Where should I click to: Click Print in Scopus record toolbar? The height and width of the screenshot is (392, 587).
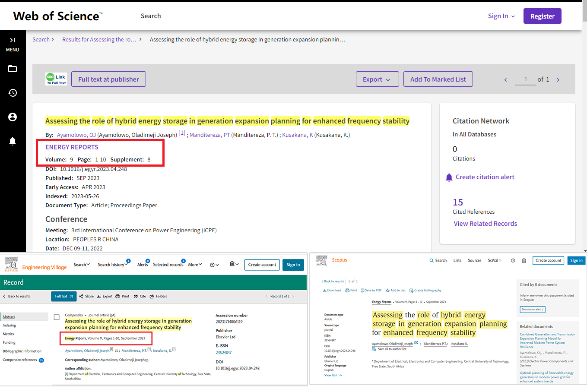(x=351, y=290)
